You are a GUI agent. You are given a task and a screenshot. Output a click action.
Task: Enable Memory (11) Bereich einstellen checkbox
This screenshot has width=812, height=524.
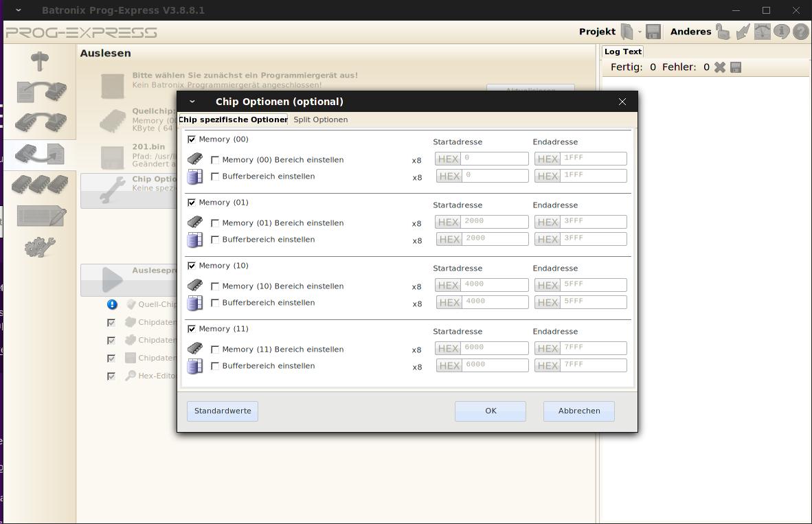point(215,350)
